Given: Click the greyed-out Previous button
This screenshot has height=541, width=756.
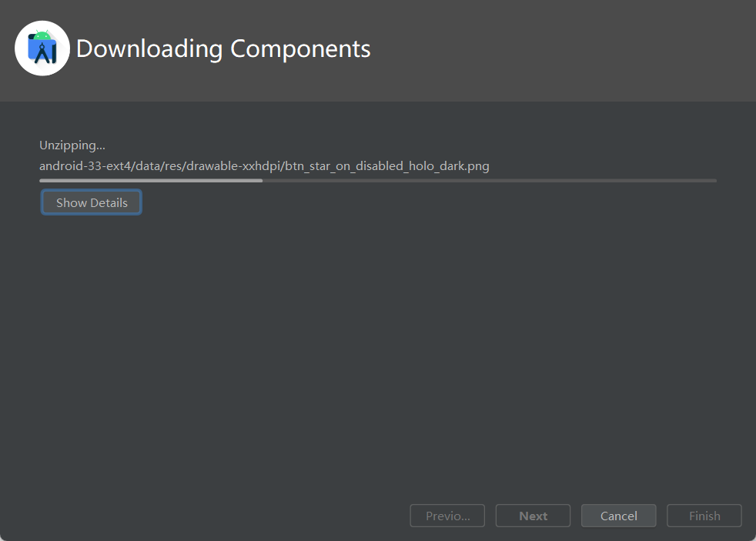Looking at the screenshot, I should (x=447, y=516).
